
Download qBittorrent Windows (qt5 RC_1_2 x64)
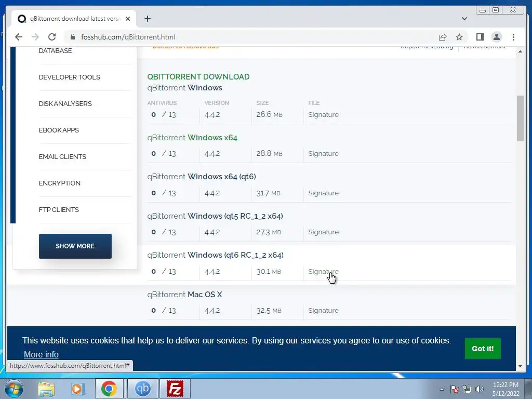[215, 216]
